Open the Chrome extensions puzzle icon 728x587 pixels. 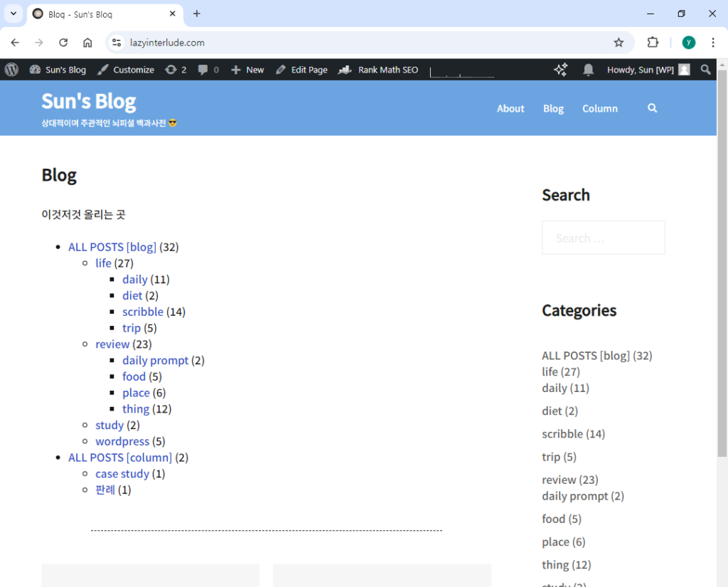(x=653, y=43)
